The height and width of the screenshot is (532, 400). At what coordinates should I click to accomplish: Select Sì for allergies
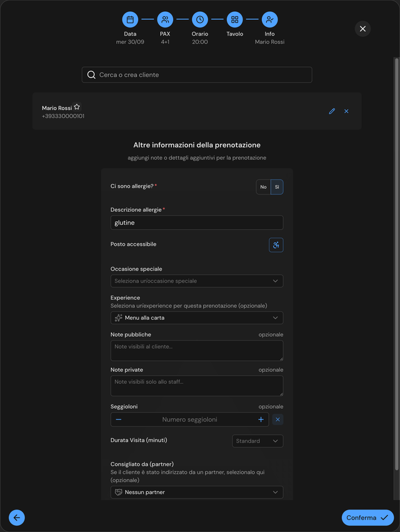277,187
